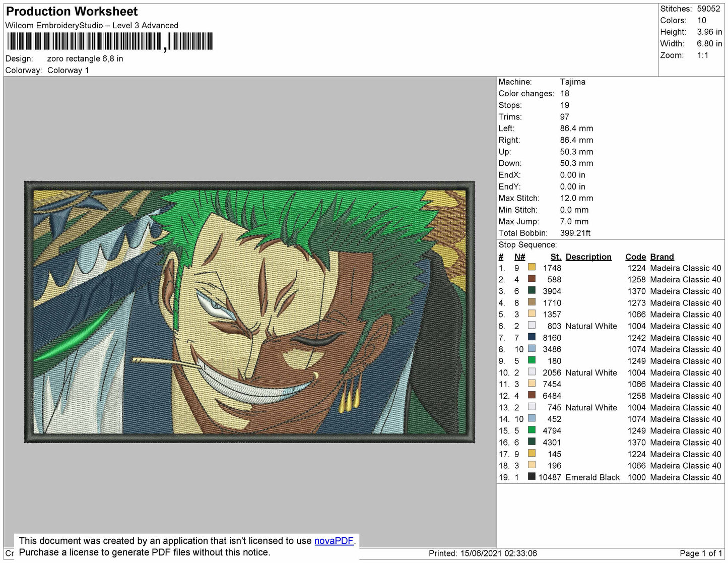Click the 'N#' column header
This screenshot has height=563, width=728.
519,257
